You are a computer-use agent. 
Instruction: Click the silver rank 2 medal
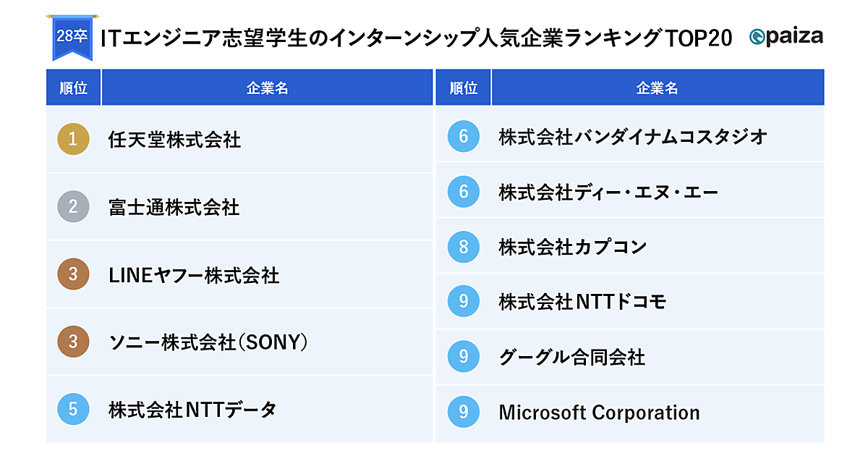tap(73, 207)
